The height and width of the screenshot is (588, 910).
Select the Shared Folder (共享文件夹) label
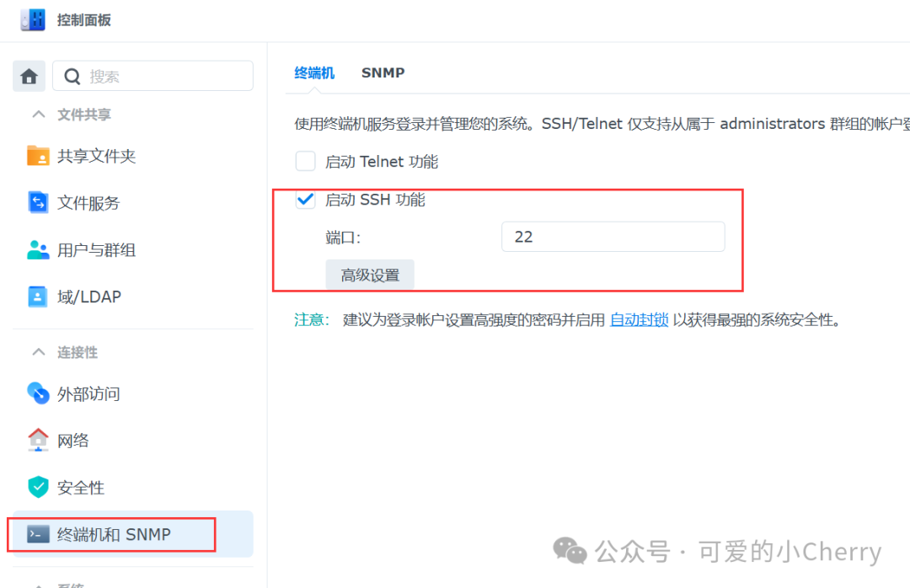pos(96,156)
